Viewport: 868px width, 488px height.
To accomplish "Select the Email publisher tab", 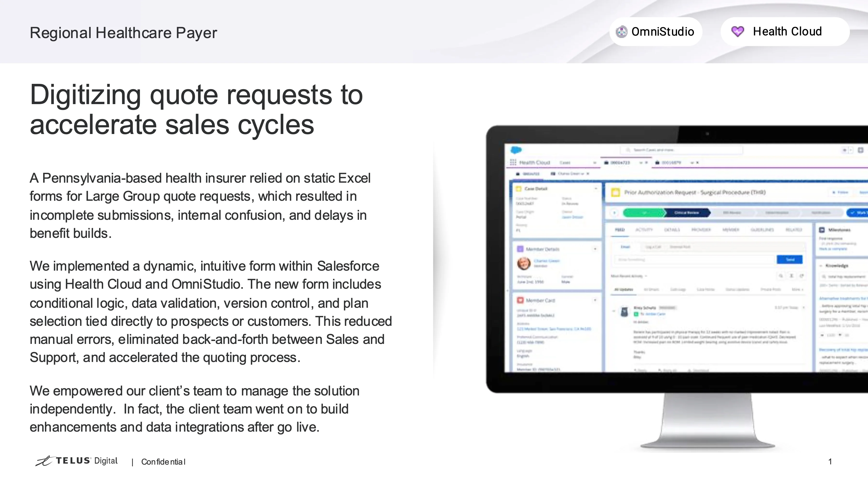I will [625, 247].
